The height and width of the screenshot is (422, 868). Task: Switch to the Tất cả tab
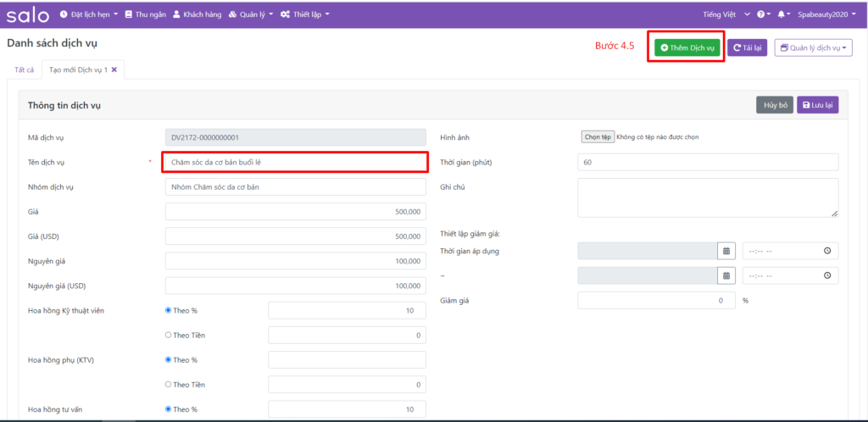[x=25, y=69]
